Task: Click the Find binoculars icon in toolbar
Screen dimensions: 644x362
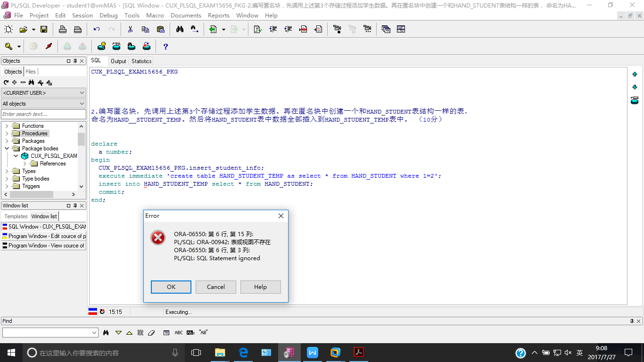Action: point(180,29)
